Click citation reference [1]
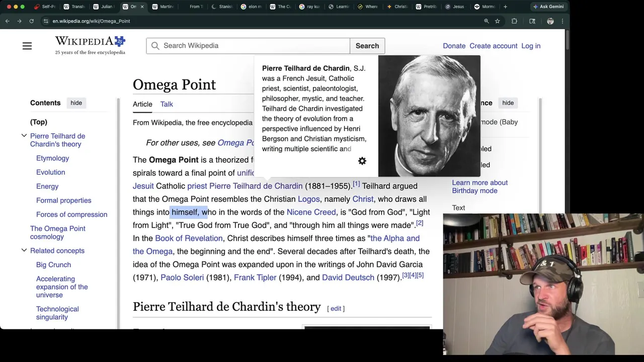This screenshot has height=362, width=644. coord(356,184)
